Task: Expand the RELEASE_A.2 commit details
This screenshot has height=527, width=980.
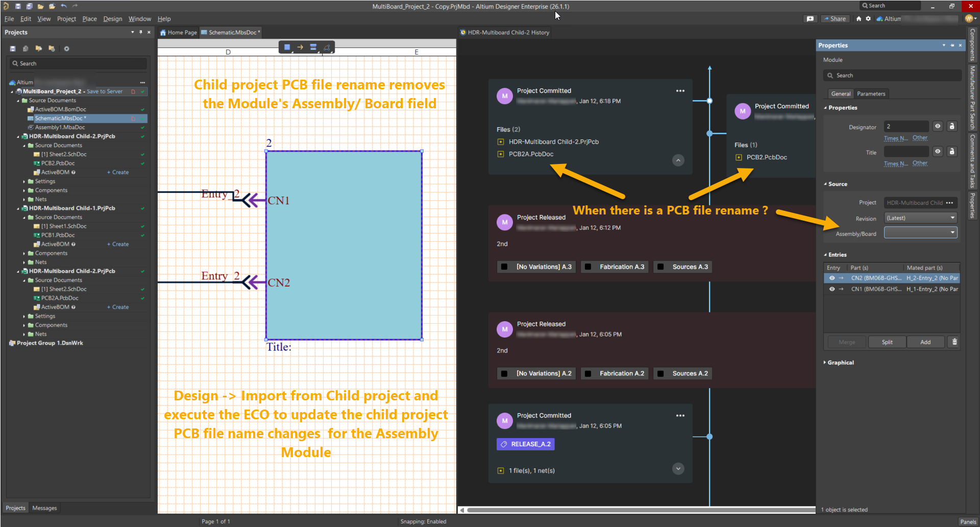Action: (x=678, y=469)
